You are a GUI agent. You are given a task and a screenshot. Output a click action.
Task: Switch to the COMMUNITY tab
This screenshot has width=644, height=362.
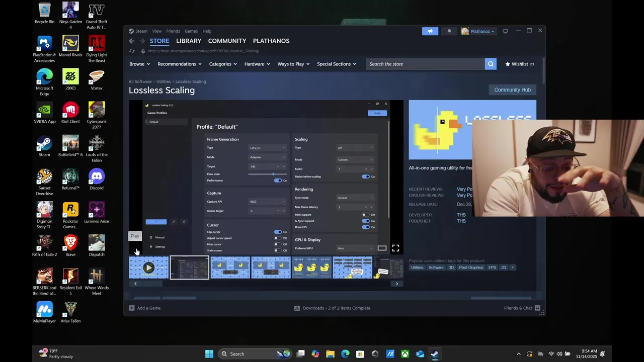click(x=227, y=41)
